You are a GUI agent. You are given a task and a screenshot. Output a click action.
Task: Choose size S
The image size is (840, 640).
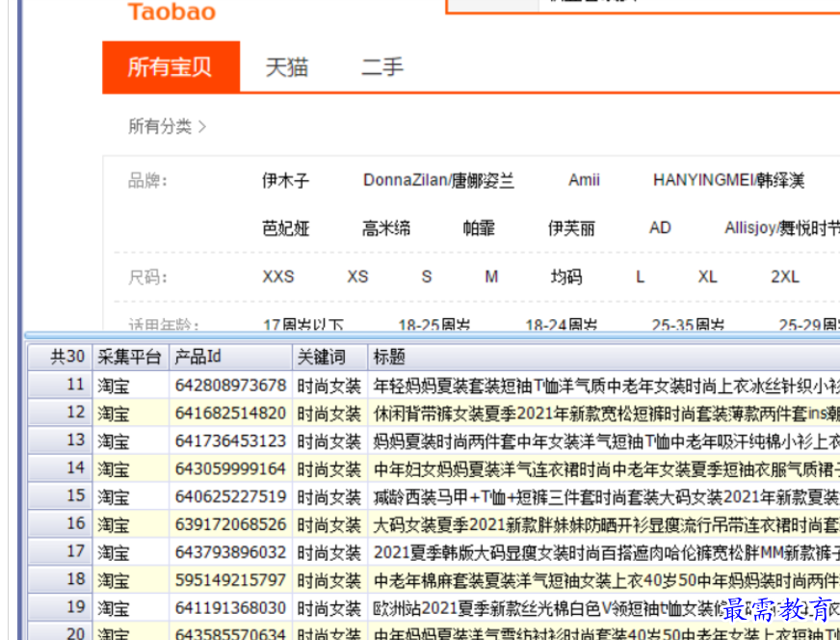(427, 277)
